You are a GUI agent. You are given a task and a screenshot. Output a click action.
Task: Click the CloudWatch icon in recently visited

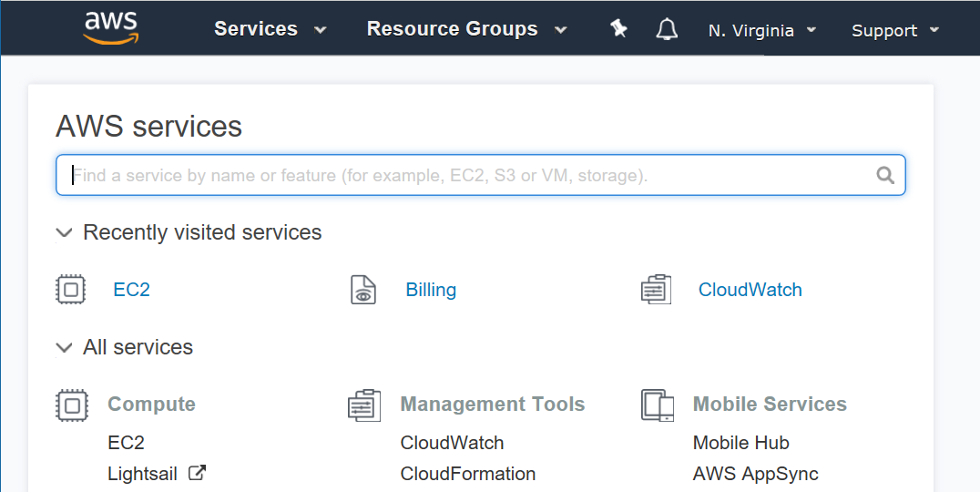point(657,290)
